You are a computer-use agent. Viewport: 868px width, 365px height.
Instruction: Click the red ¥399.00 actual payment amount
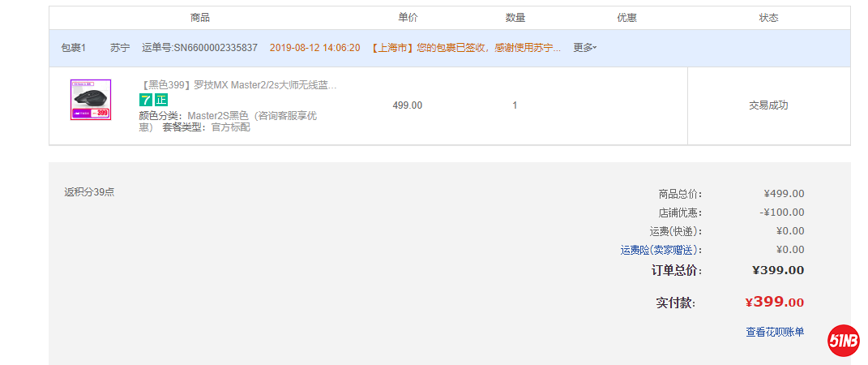(x=774, y=302)
